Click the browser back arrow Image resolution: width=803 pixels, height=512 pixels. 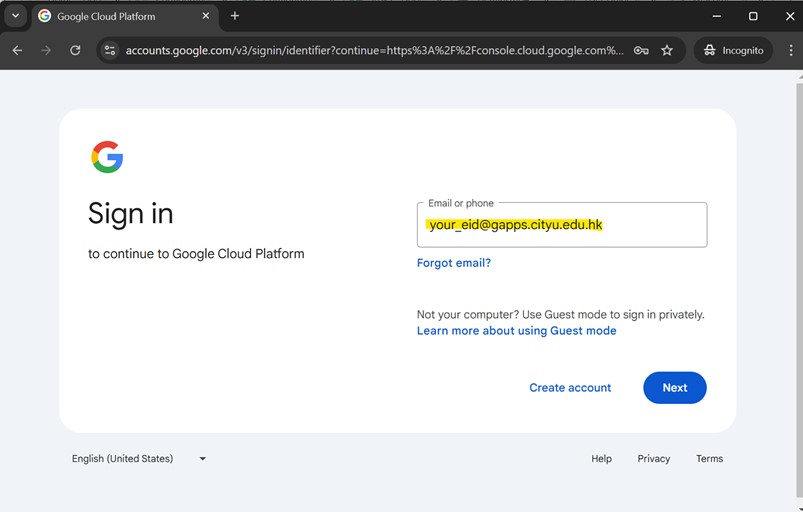17,50
